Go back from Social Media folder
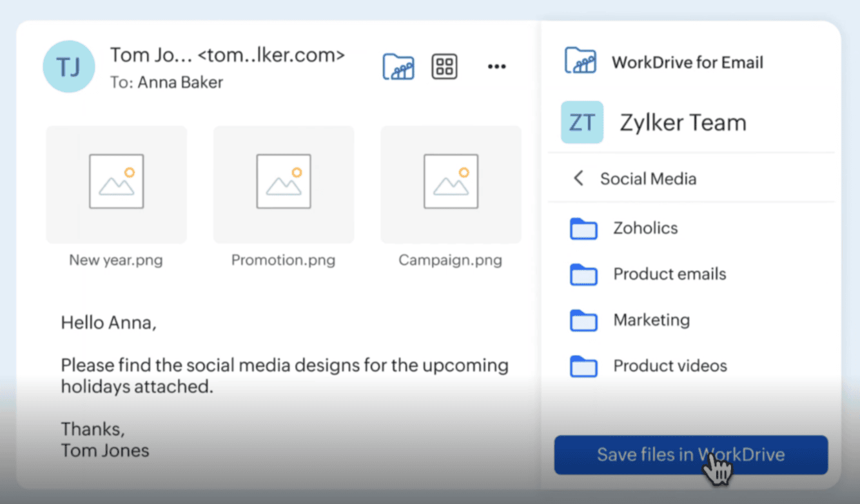The width and height of the screenshot is (860, 504). [579, 179]
